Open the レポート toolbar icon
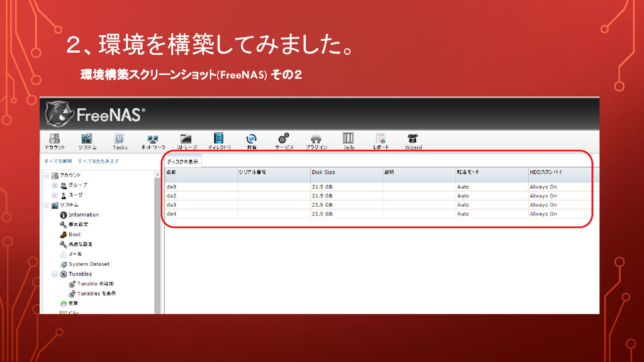This screenshot has width=644, height=362. point(380,141)
